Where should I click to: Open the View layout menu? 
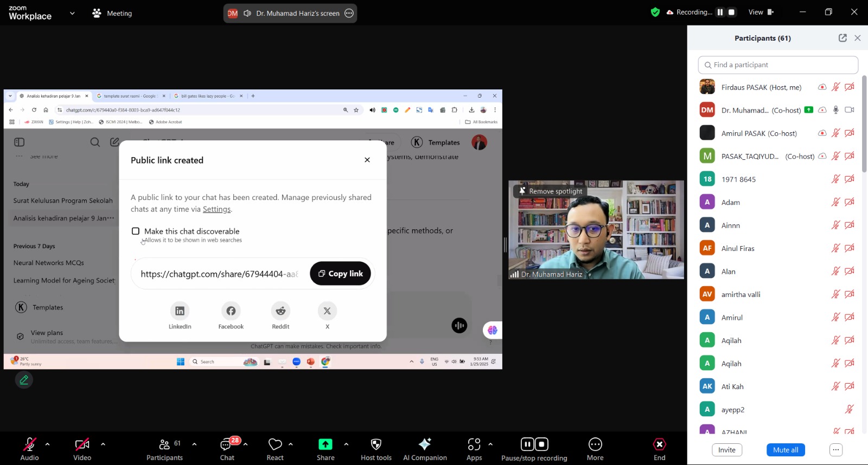click(761, 12)
